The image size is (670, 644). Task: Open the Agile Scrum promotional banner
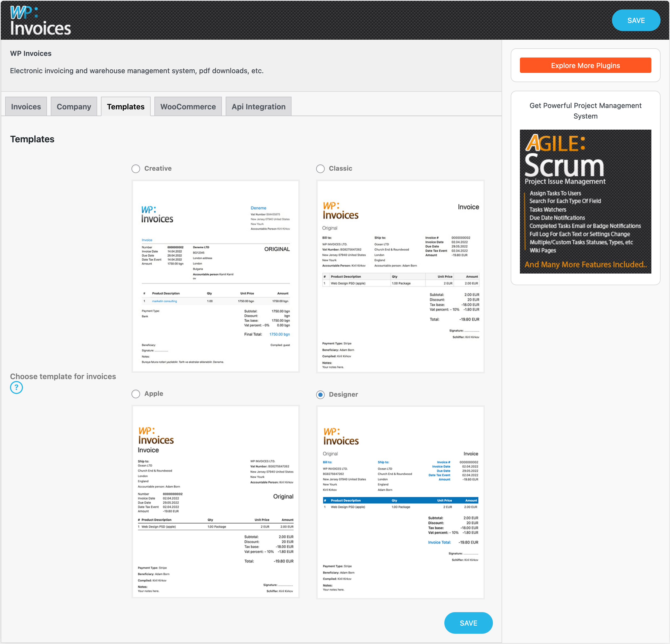(x=585, y=201)
